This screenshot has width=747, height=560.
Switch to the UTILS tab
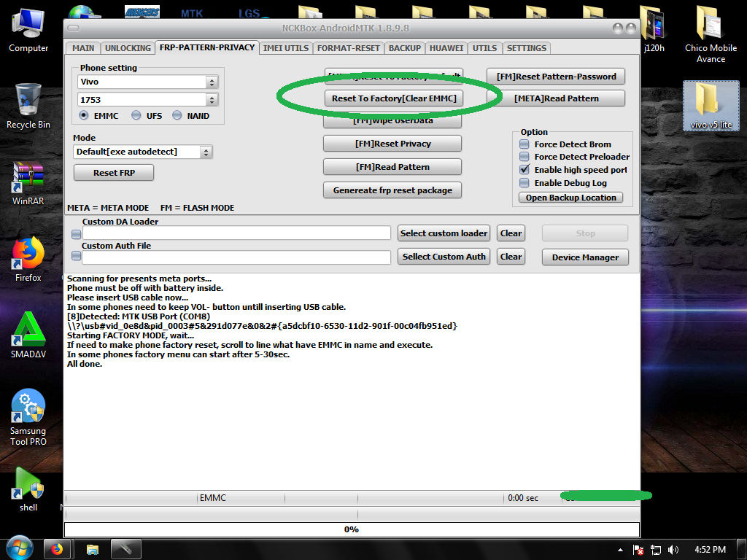pos(484,48)
